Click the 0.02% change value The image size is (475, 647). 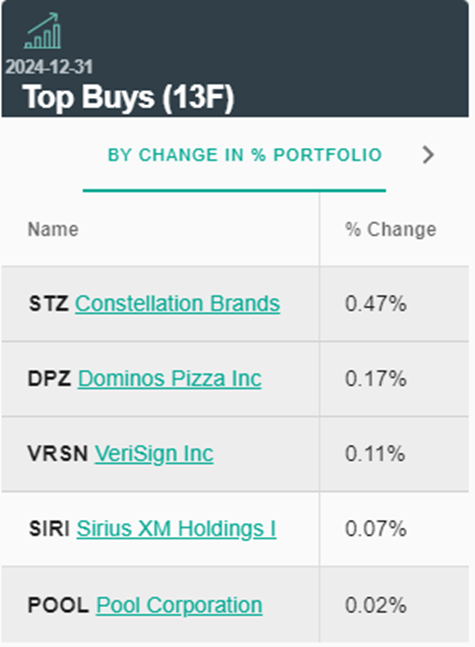[376, 605]
